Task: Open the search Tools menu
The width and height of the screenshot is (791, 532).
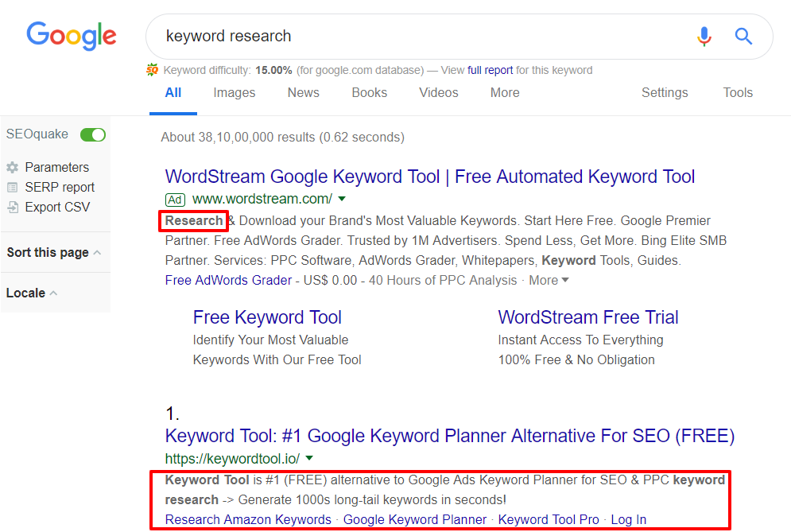Action: pyautogui.click(x=738, y=93)
